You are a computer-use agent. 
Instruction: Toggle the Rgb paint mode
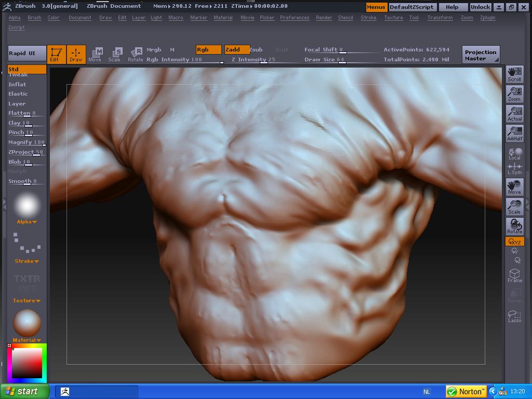click(208, 49)
